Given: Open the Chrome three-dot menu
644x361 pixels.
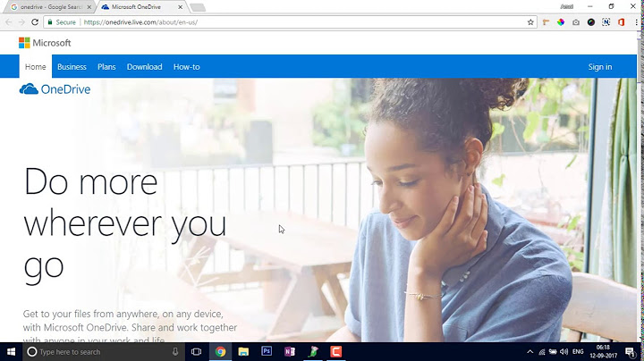Looking at the screenshot, I should click(636, 22).
